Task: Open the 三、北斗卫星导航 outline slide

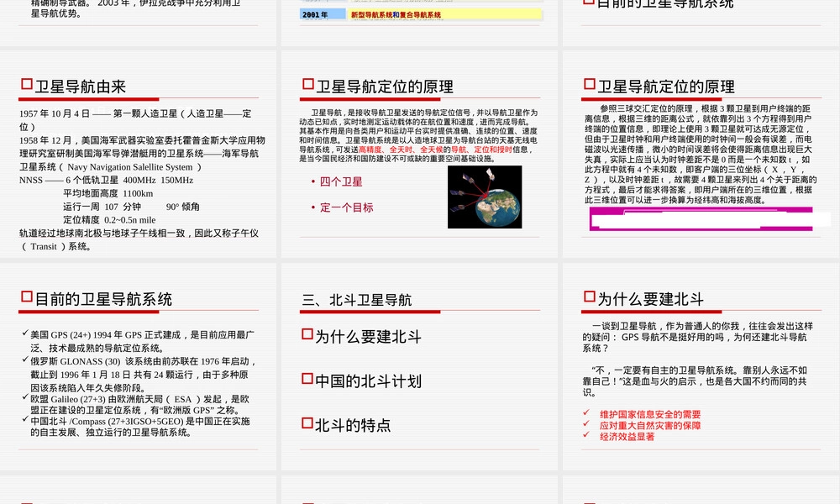Action: coord(419,367)
